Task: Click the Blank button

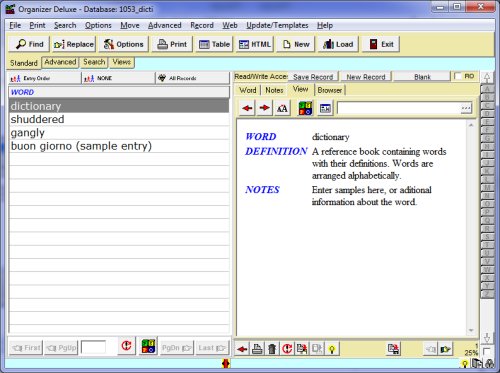Action: point(422,77)
